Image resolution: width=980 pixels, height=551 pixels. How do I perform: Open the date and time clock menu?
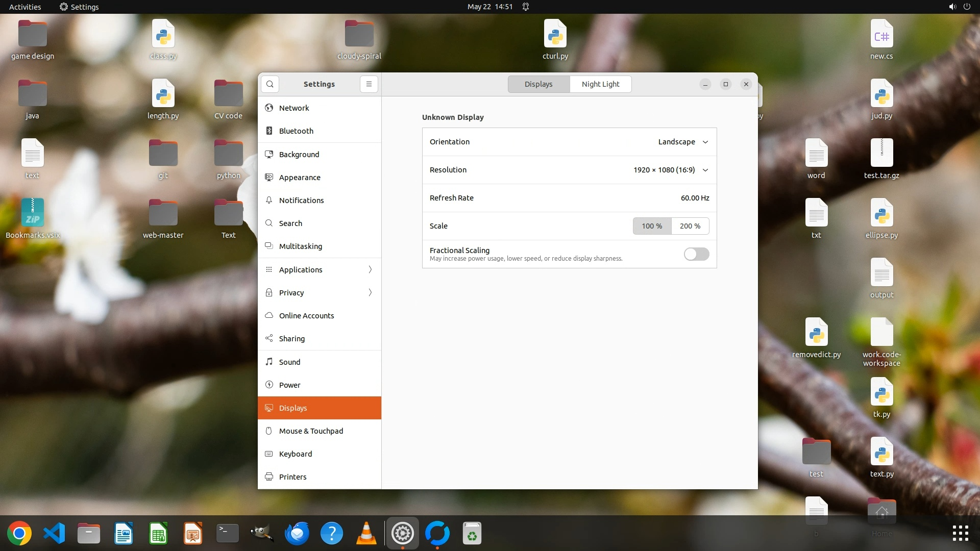pyautogui.click(x=489, y=7)
